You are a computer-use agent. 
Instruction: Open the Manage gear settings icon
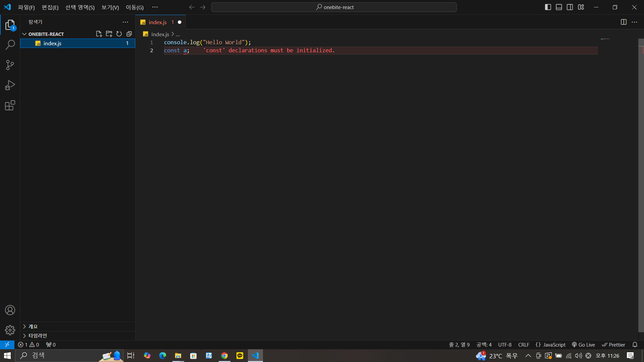(x=10, y=330)
